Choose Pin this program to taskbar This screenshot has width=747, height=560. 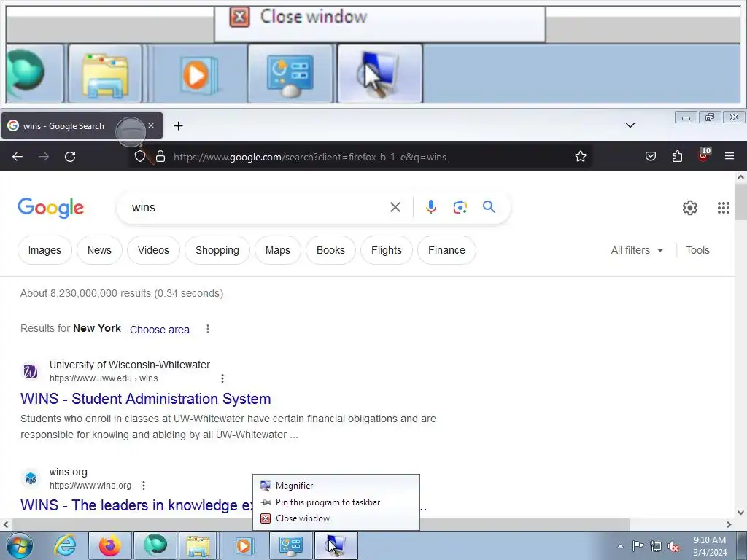pos(336,502)
